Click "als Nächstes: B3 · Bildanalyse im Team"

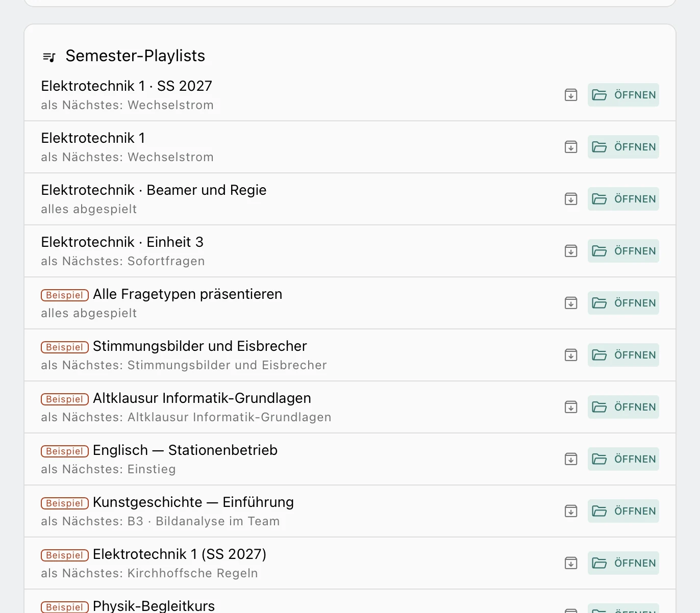coord(161,521)
